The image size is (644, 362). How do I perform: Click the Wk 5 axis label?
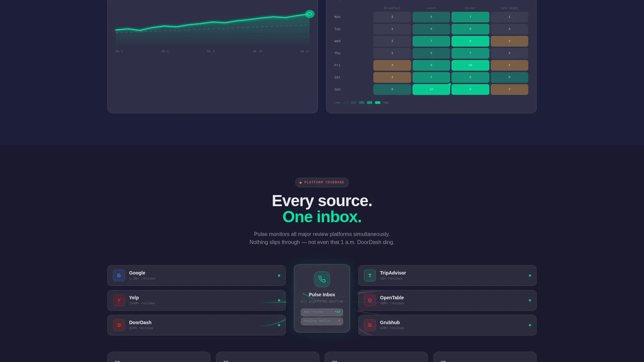165,51
